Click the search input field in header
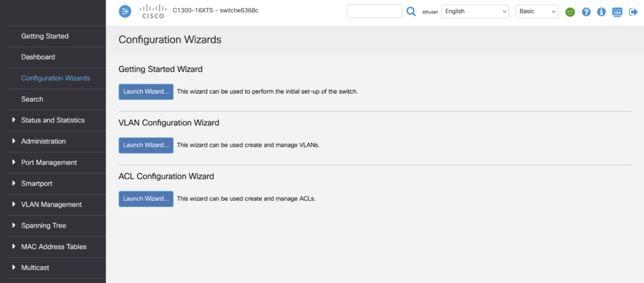The height and width of the screenshot is (283, 644). (375, 11)
